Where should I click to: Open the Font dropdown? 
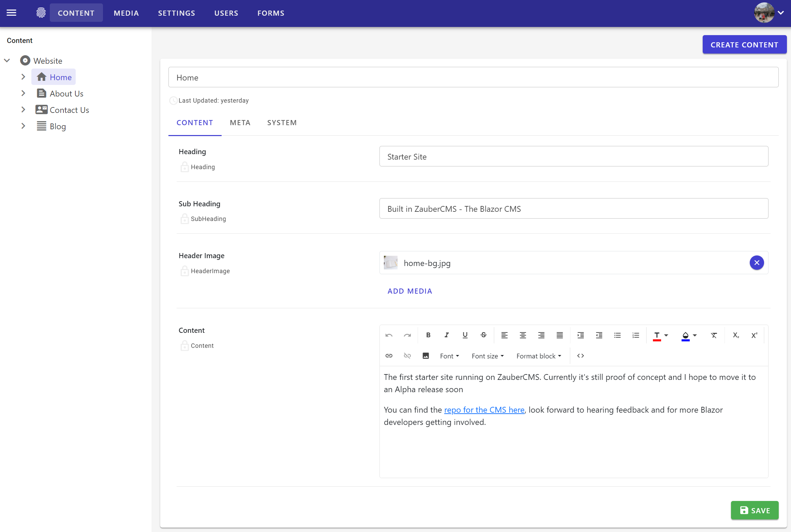[450, 356]
